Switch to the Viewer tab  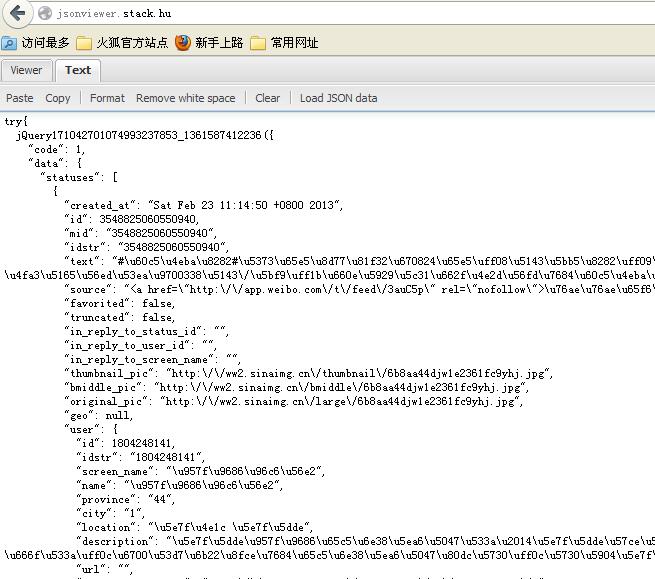pos(26,70)
